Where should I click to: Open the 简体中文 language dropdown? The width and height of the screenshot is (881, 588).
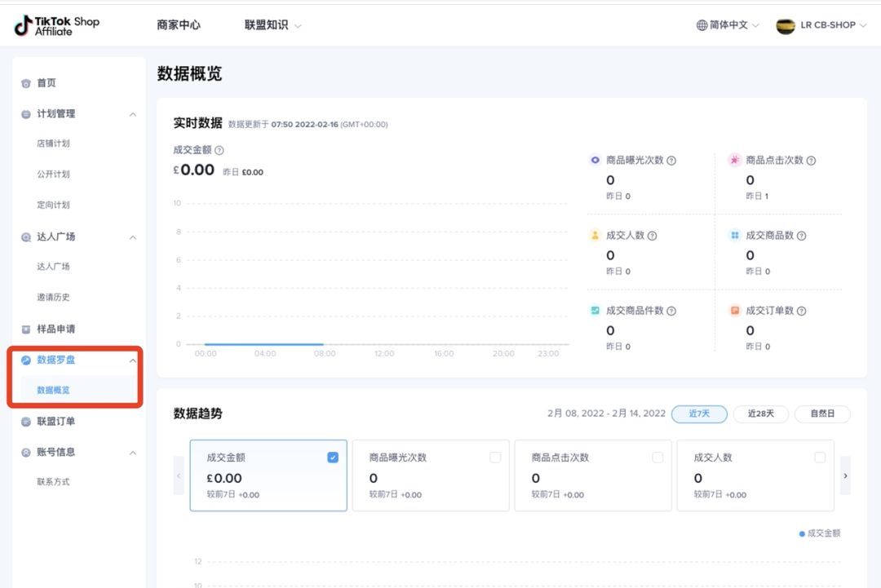728,25
